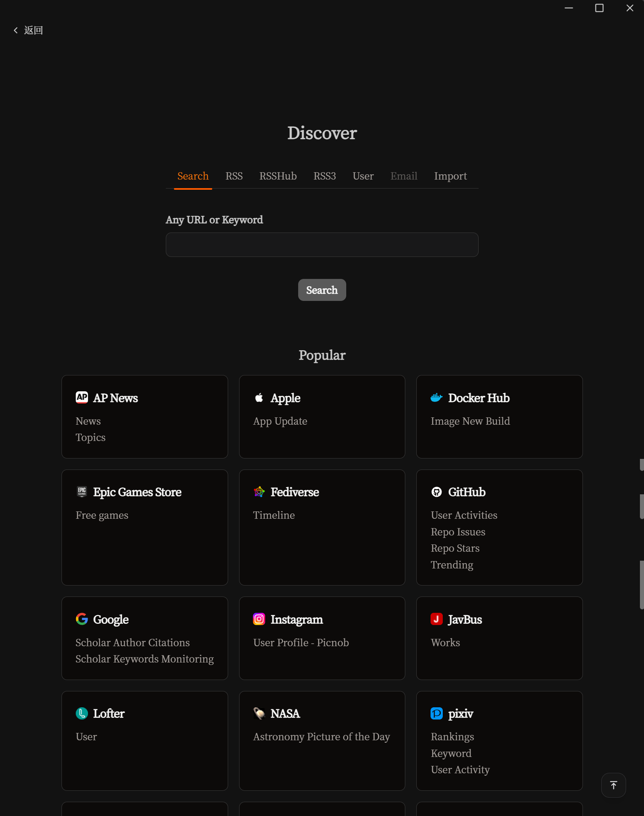The width and height of the screenshot is (644, 816).
Task: Click the 'Google' card title
Action: 111,619
